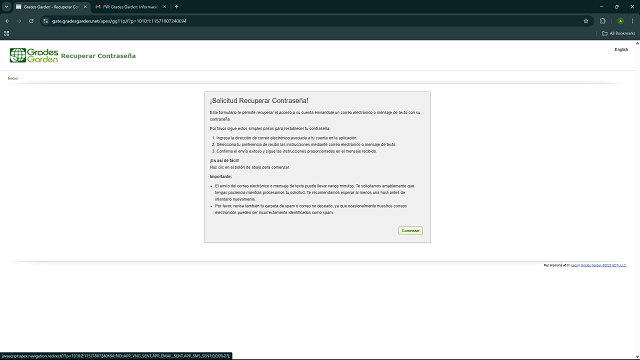Go forward in browser history
This screenshot has width=640, height=360.
pyautogui.click(x=19, y=21)
